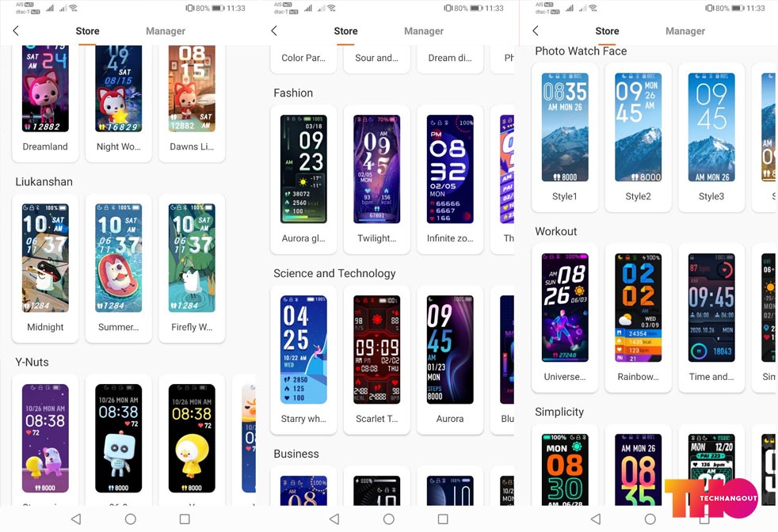This screenshot has width=778, height=532.
Task: Open the Twilight... watch face
Action: click(x=377, y=180)
